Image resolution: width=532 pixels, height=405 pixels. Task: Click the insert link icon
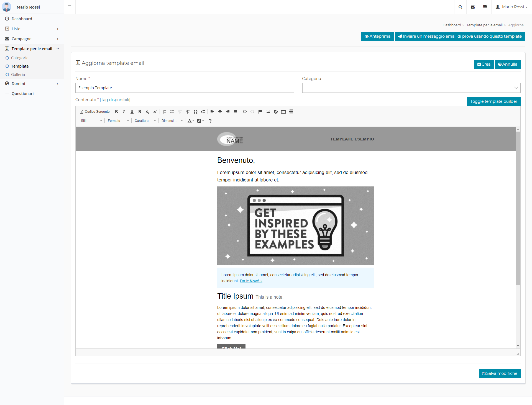coord(245,112)
